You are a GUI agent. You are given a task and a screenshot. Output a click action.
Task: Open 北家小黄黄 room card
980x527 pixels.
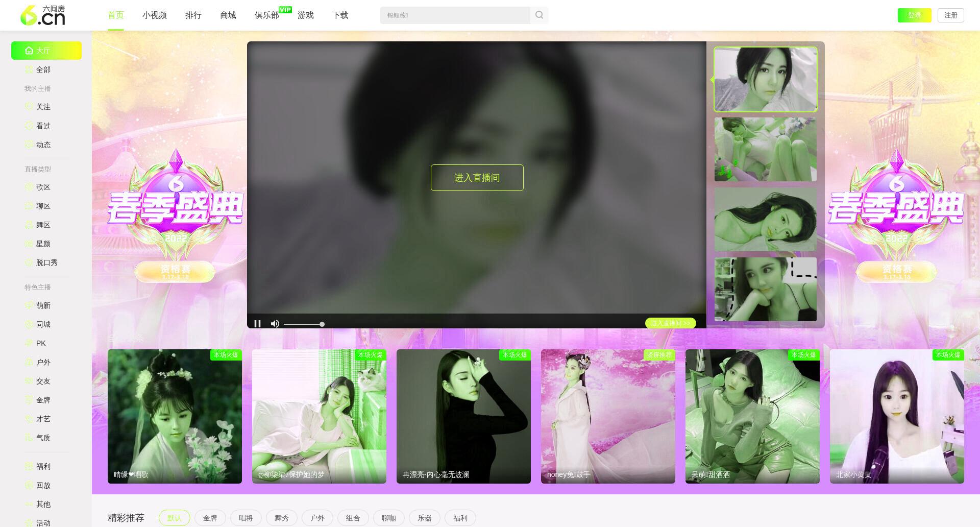tap(897, 416)
